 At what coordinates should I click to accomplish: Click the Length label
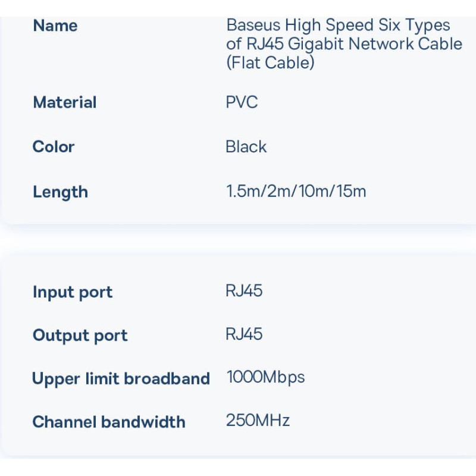[60, 192]
